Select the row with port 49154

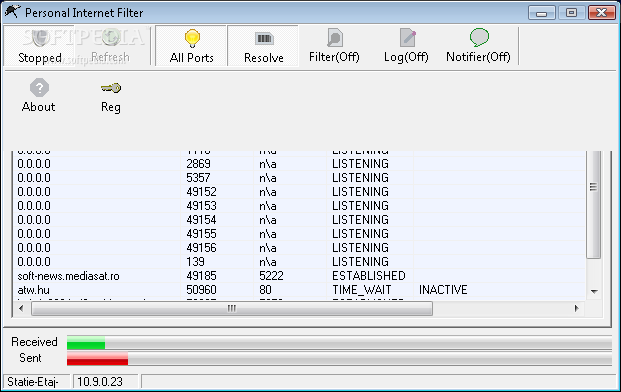coord(300,220)
